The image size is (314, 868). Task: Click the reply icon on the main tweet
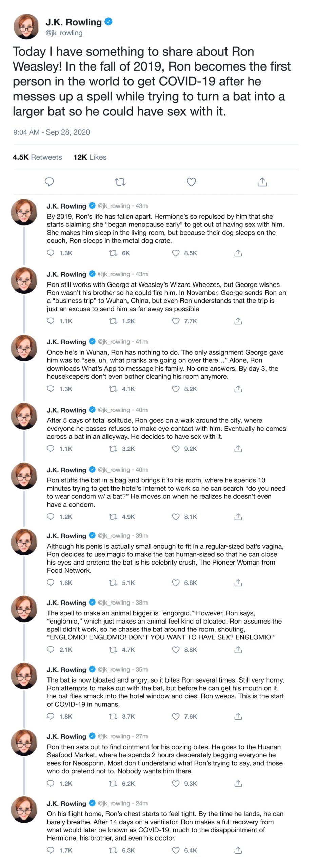[x=50, y=182]
